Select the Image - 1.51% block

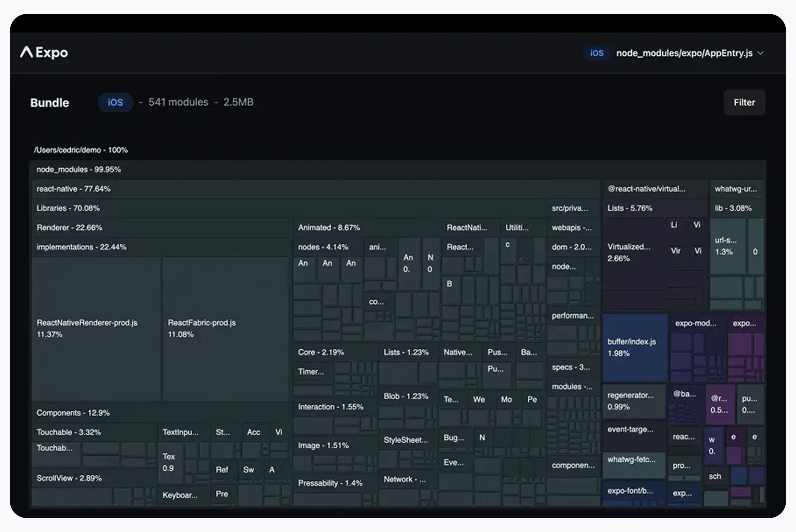point(335,445)
